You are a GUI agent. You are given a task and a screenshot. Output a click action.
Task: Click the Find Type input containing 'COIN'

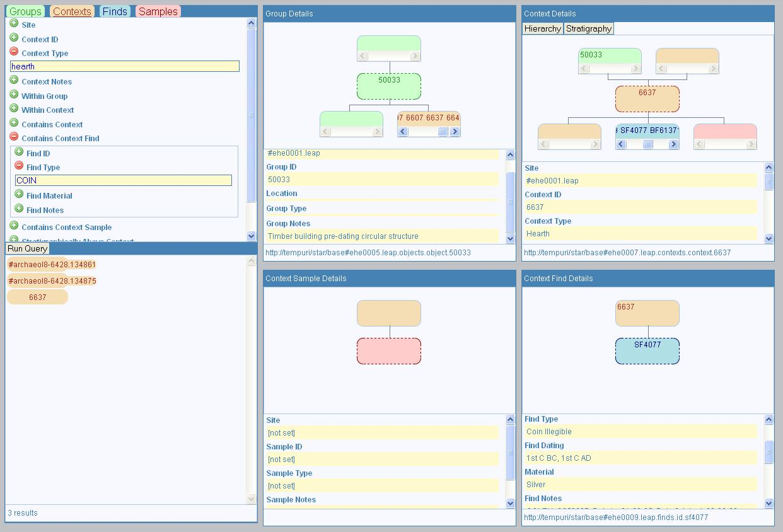point(124,180)
